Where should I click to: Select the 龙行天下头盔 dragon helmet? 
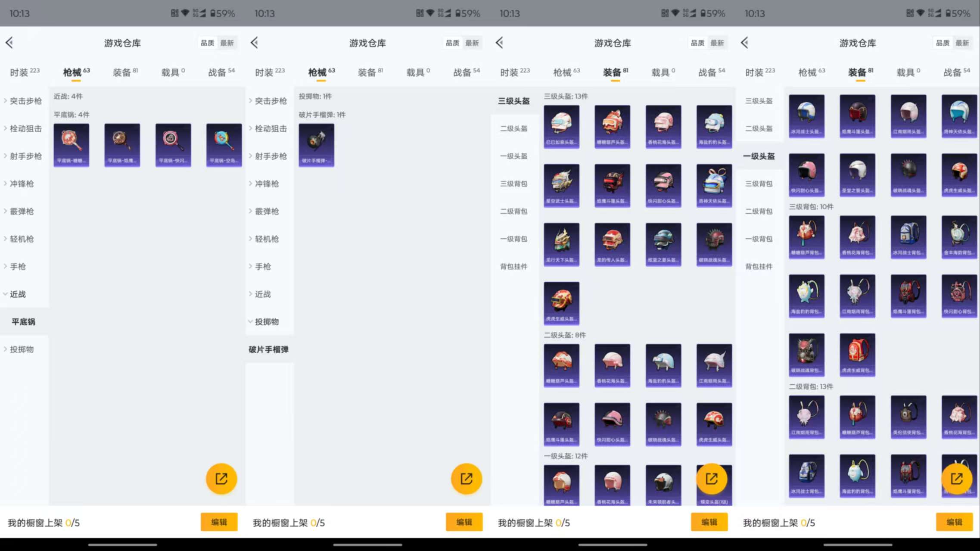point(562,245)
